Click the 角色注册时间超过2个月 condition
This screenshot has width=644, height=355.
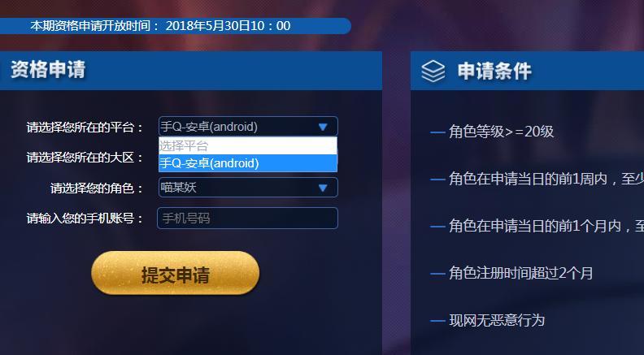pyautogui.click(x=520, y=273)
